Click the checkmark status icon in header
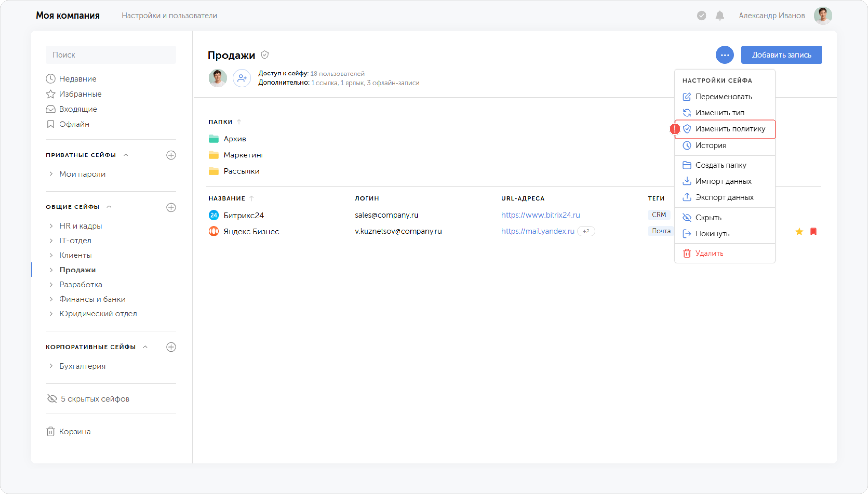 coord(701,16)
